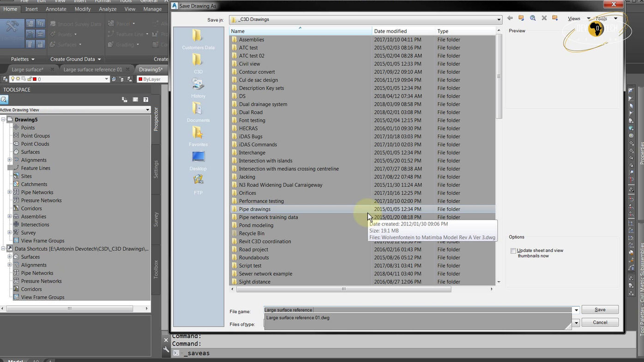Open Customers Data in the places sidebar
This screenshot has width=644, height=362.
tap(198, 39)
